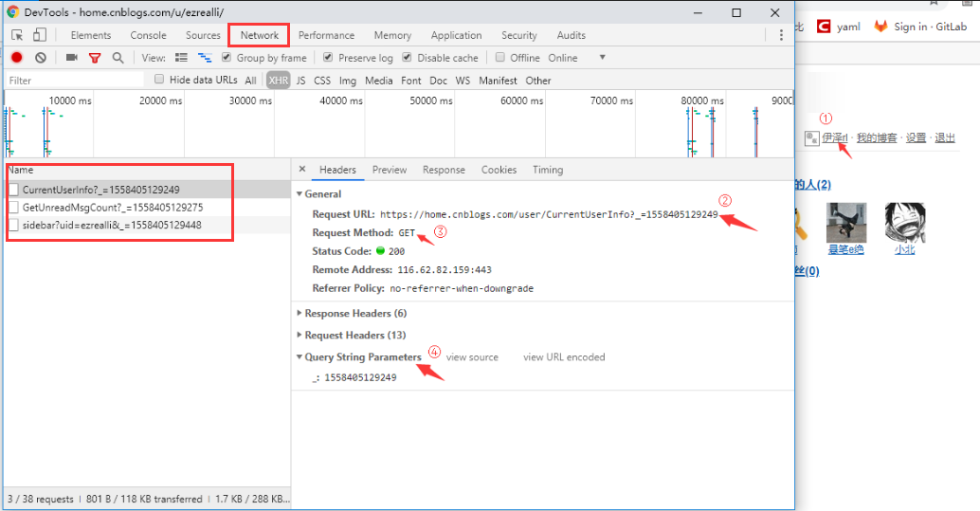980x511 pixels.
Task: Check the Hide data URLs checkbox
Action: 159,80
